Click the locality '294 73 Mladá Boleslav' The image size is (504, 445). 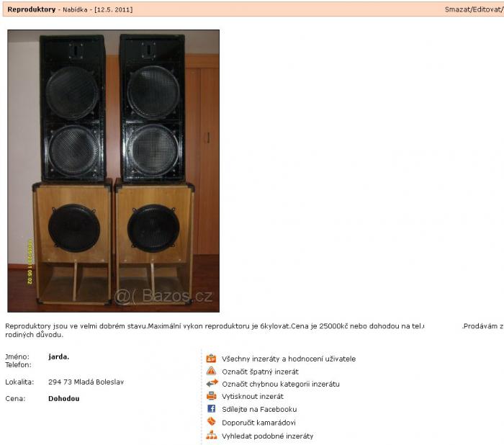[86, 382]
